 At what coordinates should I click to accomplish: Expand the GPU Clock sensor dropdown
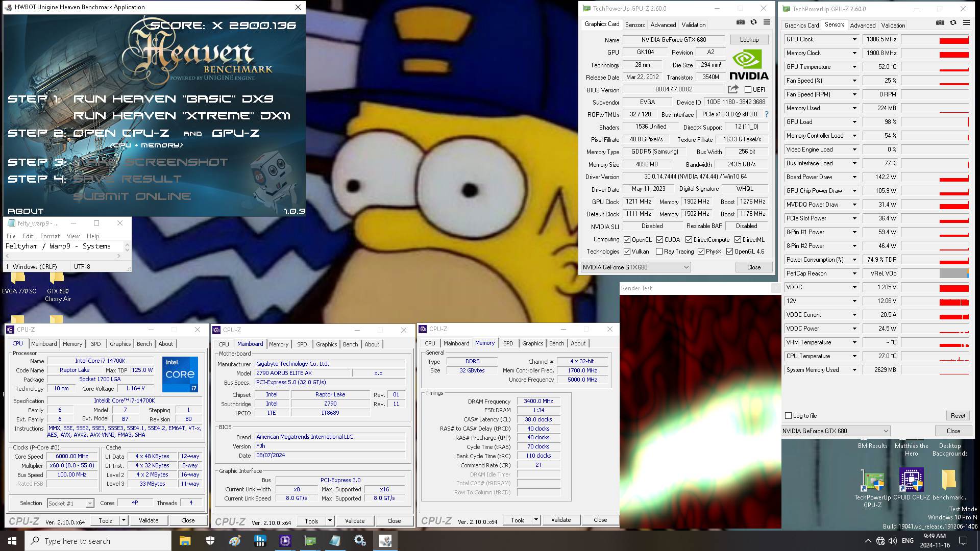pos(854,39)
